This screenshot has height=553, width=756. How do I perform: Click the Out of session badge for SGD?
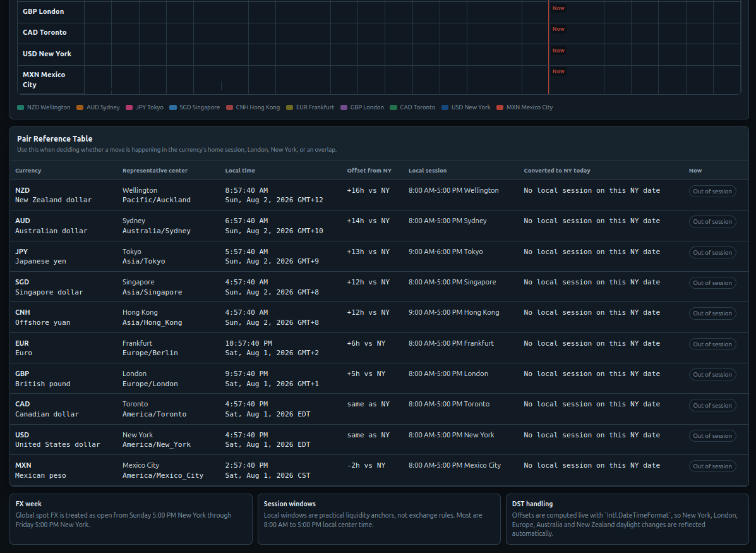pyautogui.click(x=712, y=283)
